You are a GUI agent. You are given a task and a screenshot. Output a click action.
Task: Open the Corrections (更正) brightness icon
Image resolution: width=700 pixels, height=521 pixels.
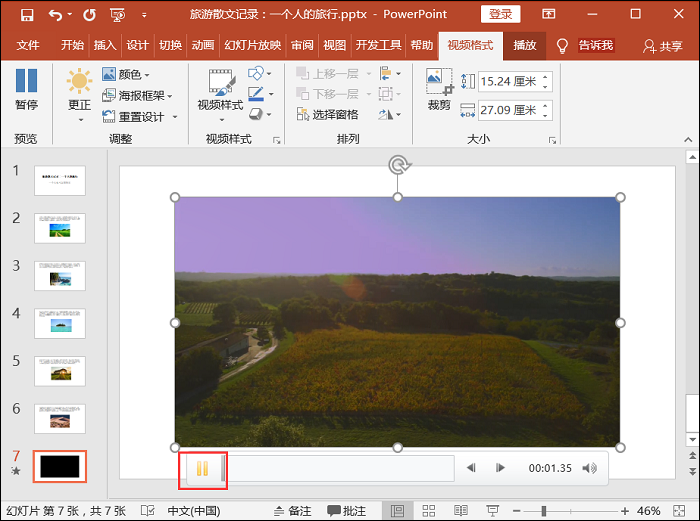pyautogui.click(x=79, y=82)
